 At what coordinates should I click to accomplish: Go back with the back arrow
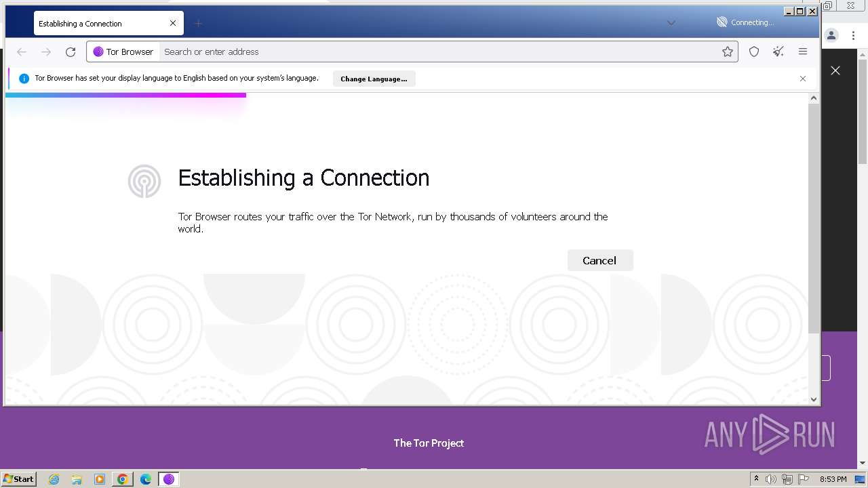(x=22, y=52)
